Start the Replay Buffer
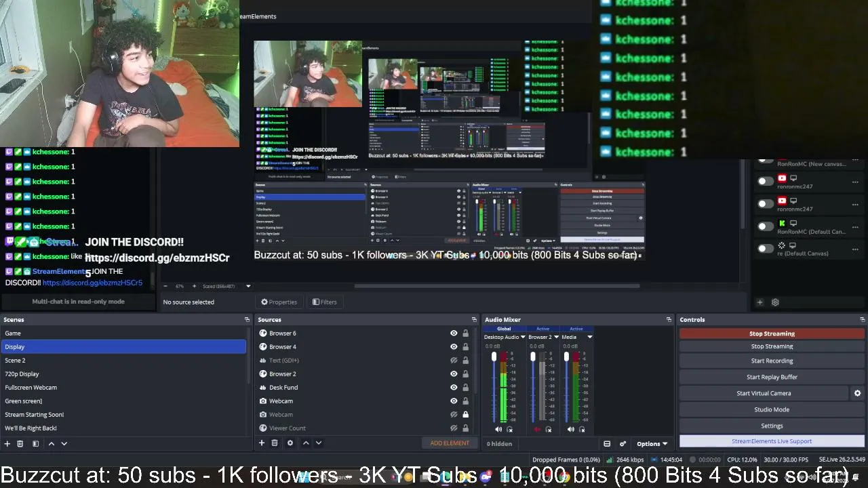Screen dimensions: 868x488 772,377
